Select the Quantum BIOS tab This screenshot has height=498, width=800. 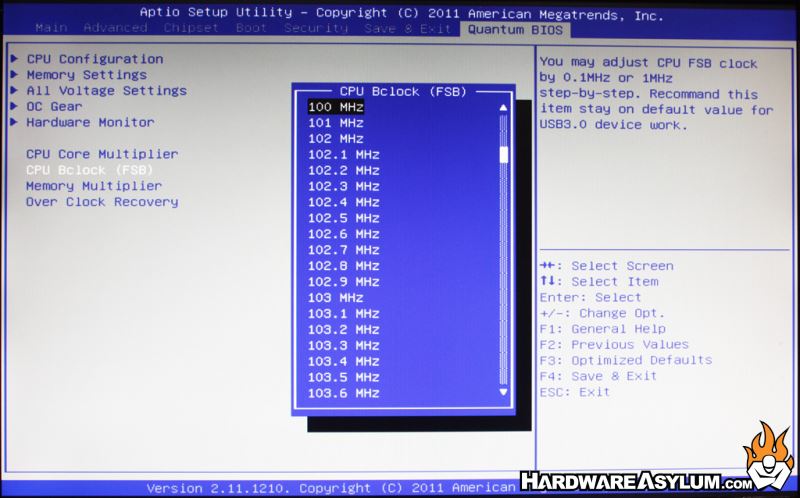click(515, 30)
